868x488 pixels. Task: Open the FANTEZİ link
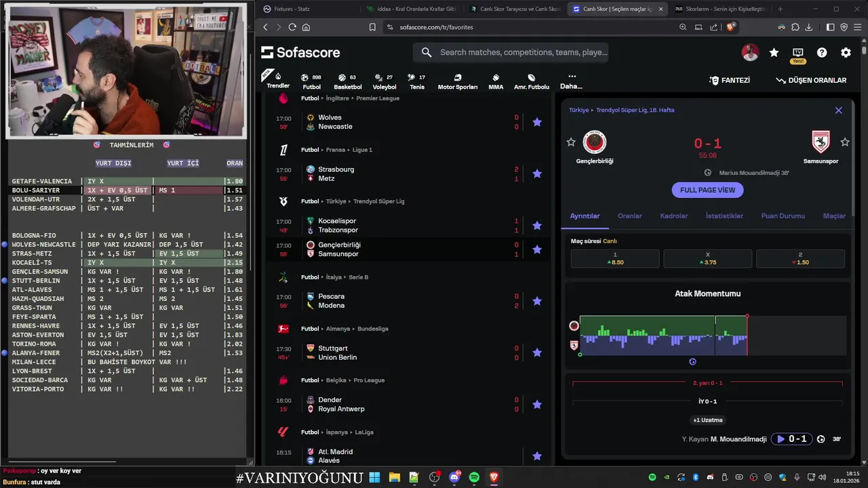click(730, 80)
